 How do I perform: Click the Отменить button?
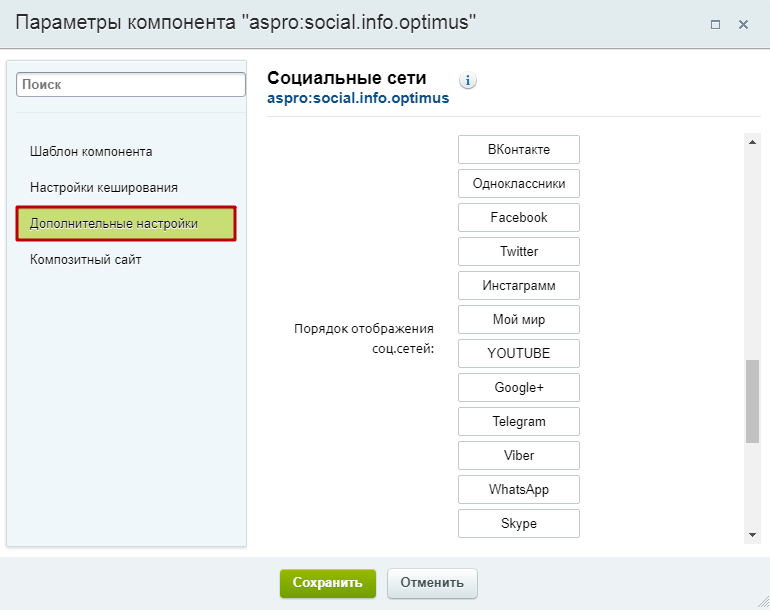(432, 583)
